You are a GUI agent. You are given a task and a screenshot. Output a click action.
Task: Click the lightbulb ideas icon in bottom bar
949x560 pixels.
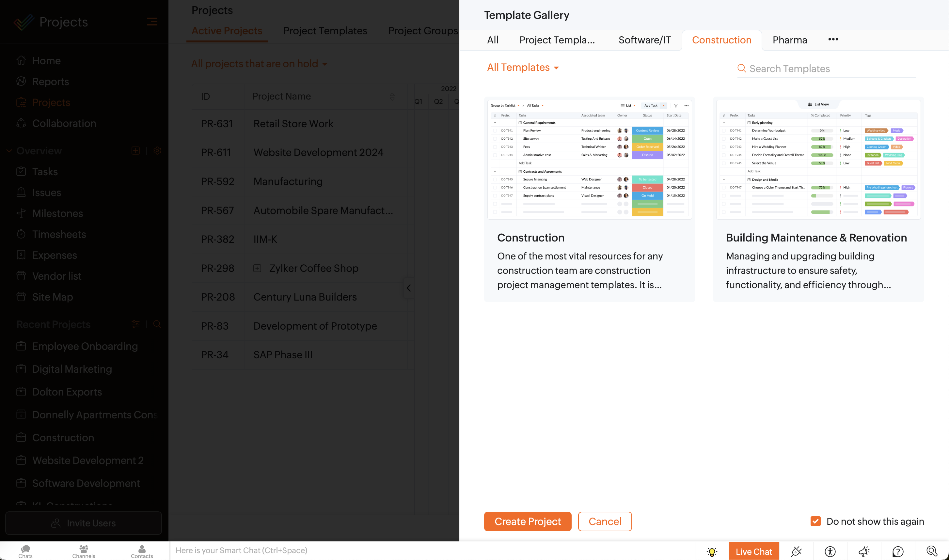pos(712,551)
